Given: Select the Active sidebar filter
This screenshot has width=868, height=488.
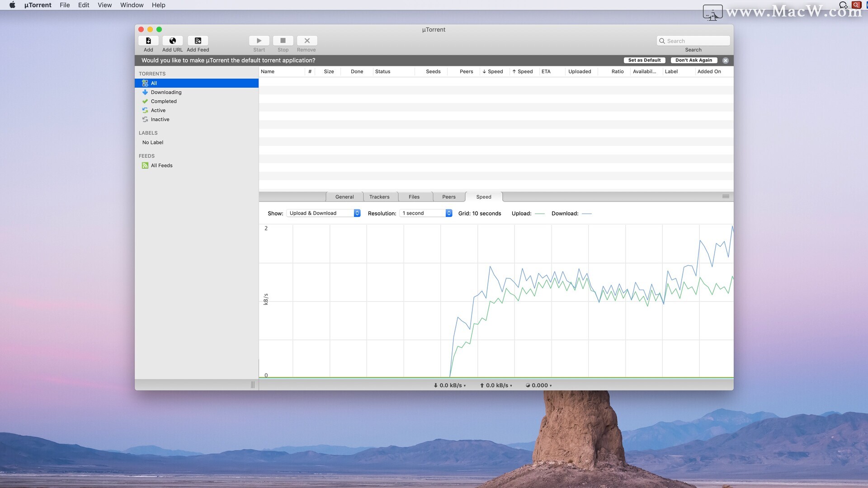Looking at the screenshot, I should coord(197,110).
